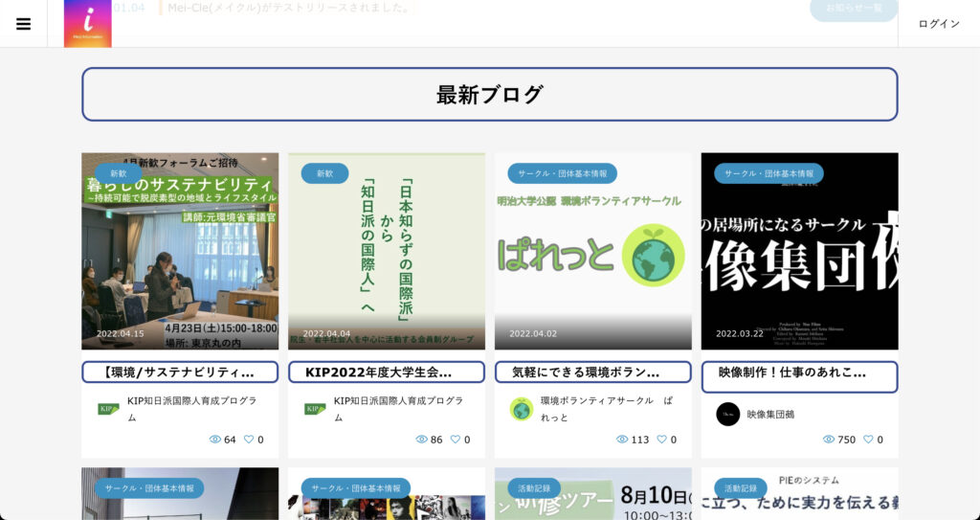Select サークル・団体基本情報 tag on album-covers card
The image size is (980, 520).
[x=356, y=488]
